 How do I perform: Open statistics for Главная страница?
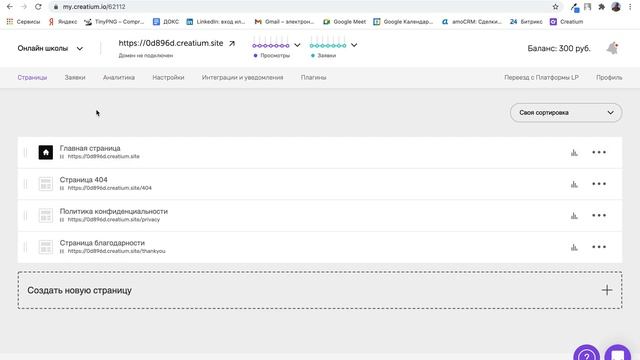[574, 153]
